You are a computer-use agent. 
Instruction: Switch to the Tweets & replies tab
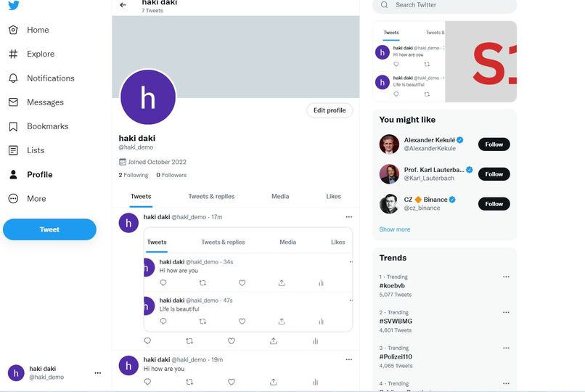(211, 196)
